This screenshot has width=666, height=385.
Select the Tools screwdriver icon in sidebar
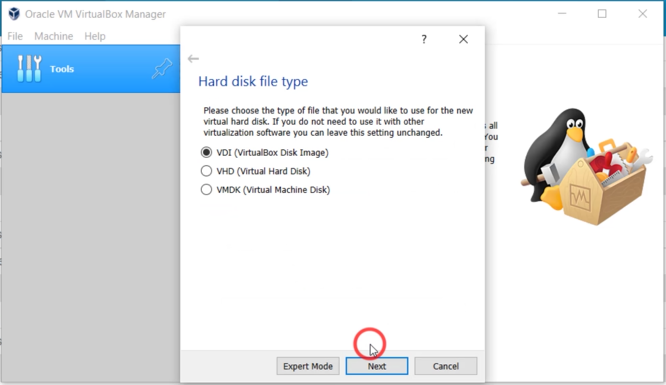[x=29, y=68]
